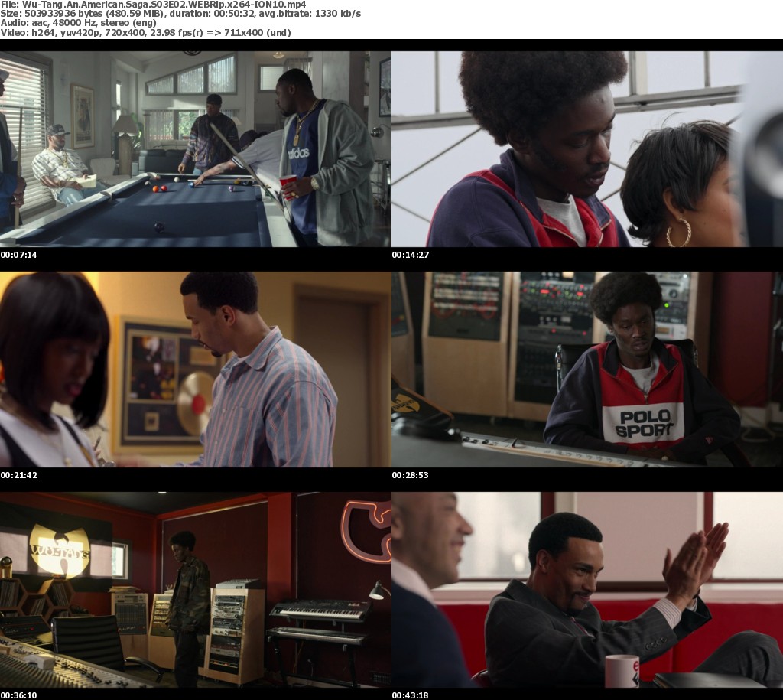Open the gold record office scene thumbnail

195,369
